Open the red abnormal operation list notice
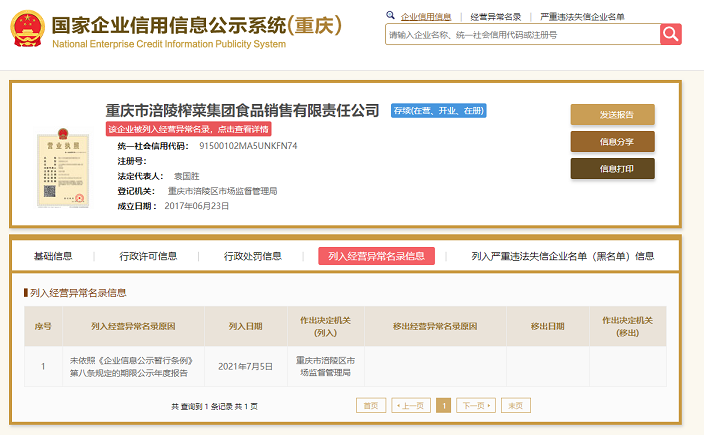704x435 pixels. click(x=189, y=129)
